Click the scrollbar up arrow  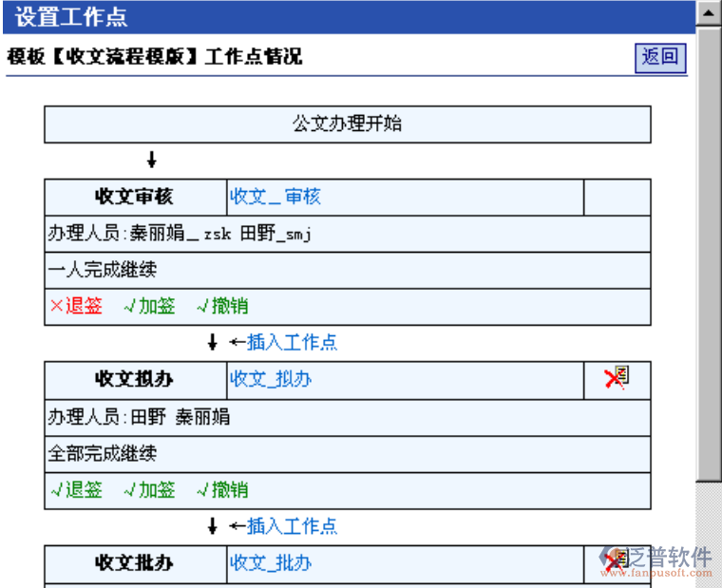pos(709,13)
